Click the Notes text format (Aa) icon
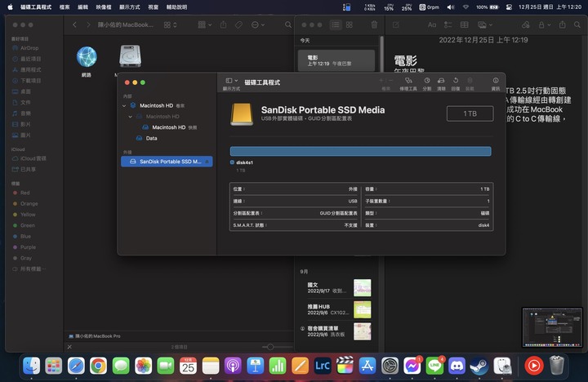 tap(432, 24)
